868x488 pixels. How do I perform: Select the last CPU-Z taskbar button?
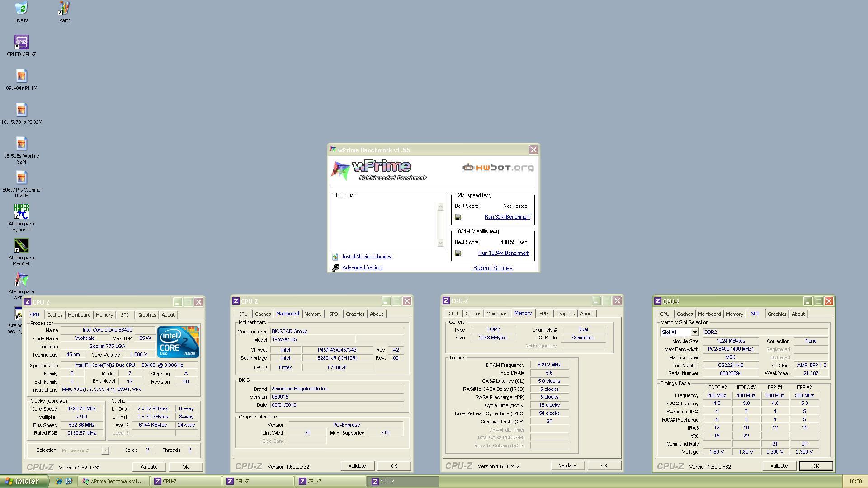[x=402, y=481]
